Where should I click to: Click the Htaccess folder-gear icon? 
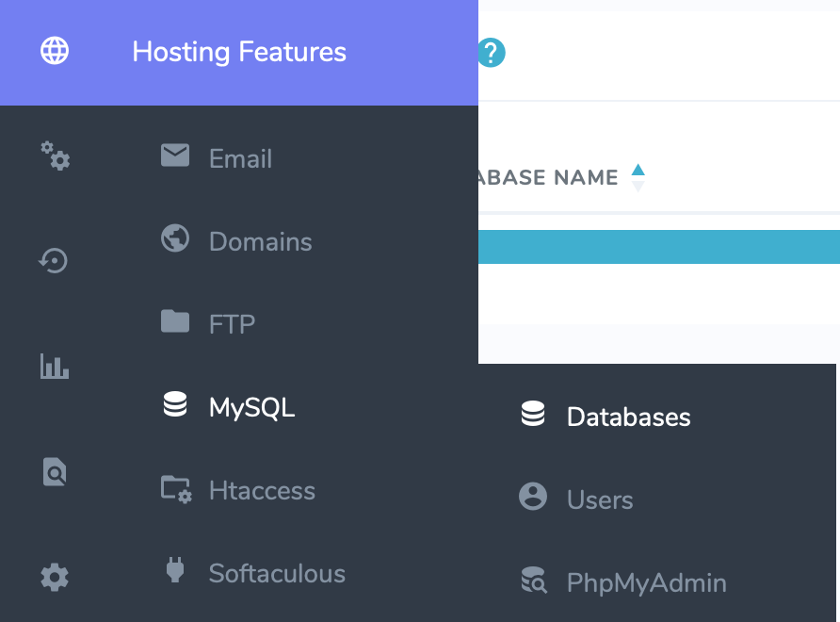coord(174,488)
